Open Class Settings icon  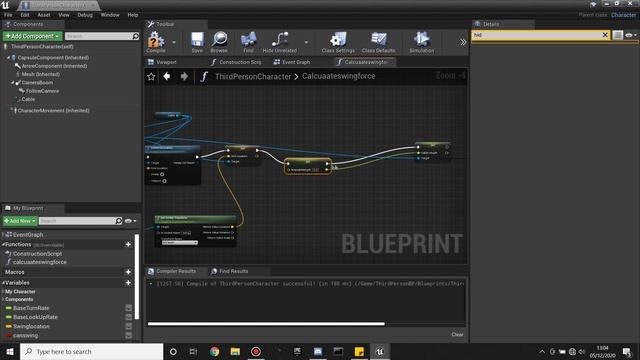[338, 42]
